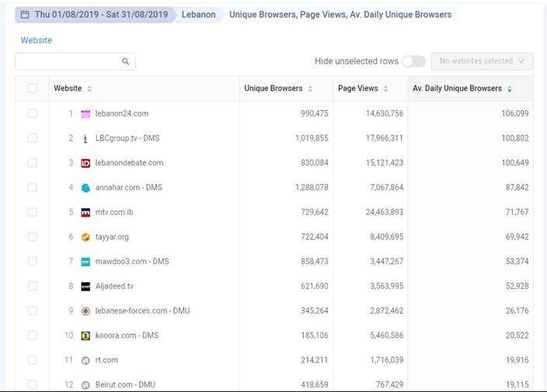Click page views value 17,966,311
Viewport: 547px width, 392px height.
pos(385,138)
